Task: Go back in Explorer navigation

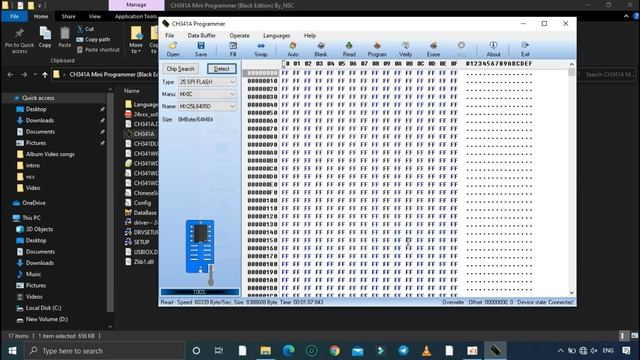Action: (x=11, y=75)
